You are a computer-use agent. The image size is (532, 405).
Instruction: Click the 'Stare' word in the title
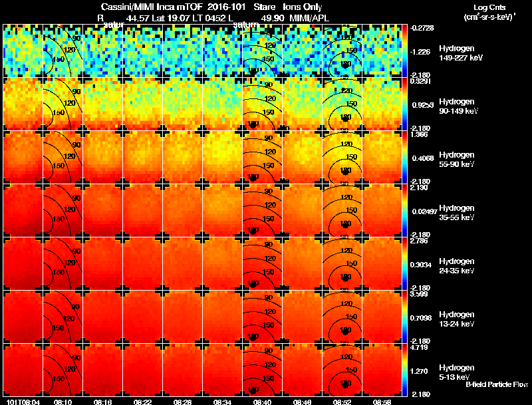pyautogui.click(x=264, y=7)
